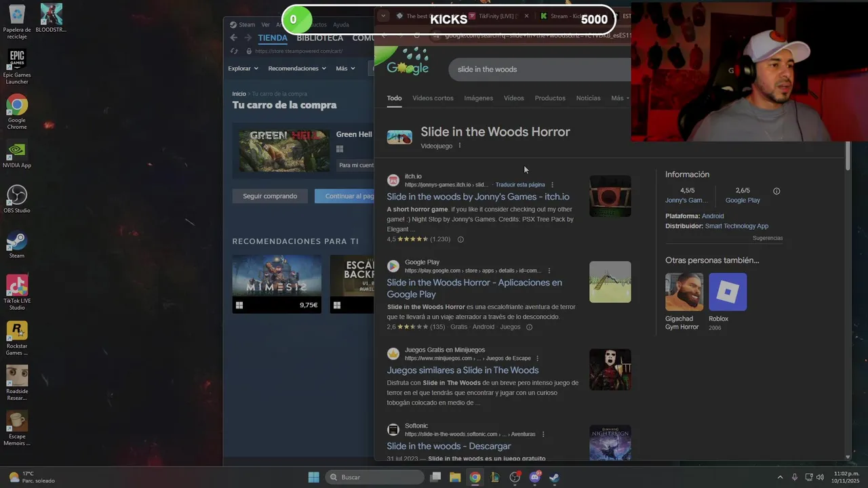Select the Roadside Research desktop icon
This screenshot has width=868, height=488.
pos(17,383)
